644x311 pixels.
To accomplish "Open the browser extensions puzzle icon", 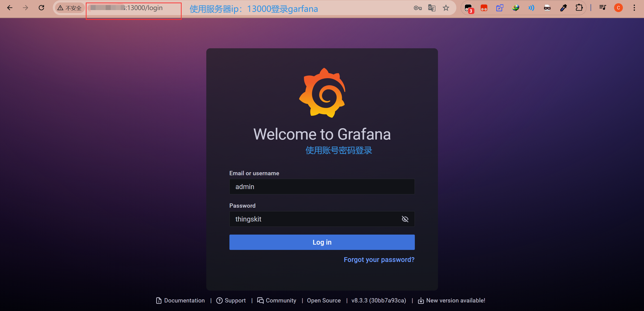I will click(579, 8).
